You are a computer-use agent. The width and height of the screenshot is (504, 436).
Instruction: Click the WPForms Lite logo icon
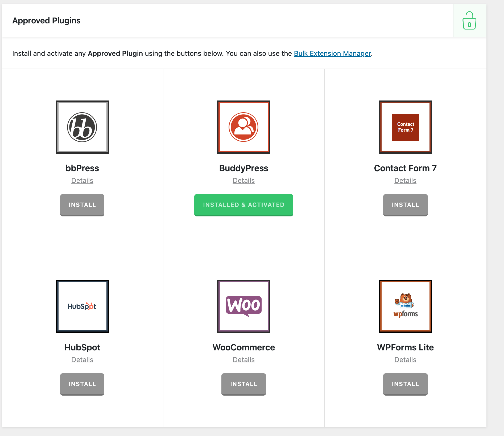[x=405, y=306]
